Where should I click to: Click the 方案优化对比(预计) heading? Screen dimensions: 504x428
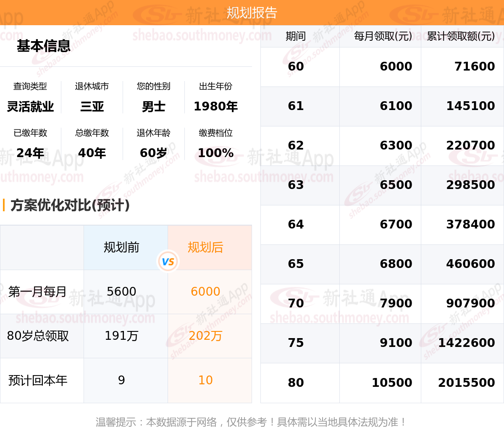[x=70, y=205]
